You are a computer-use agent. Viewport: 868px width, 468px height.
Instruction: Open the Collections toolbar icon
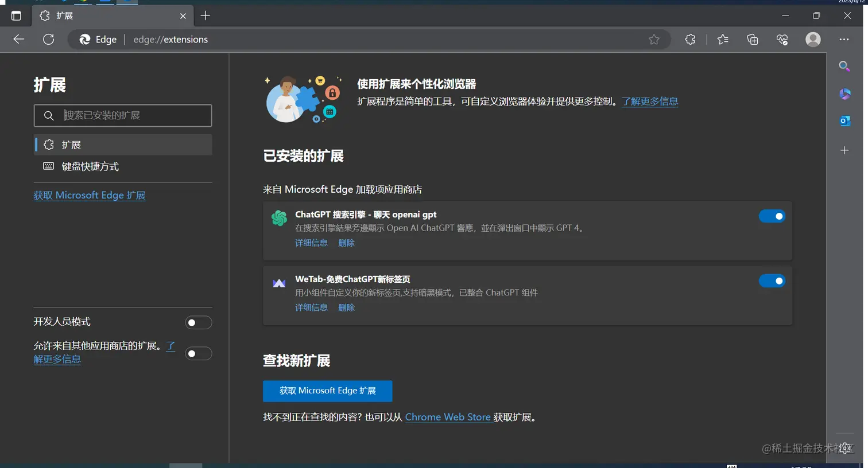tap(753, 39)
